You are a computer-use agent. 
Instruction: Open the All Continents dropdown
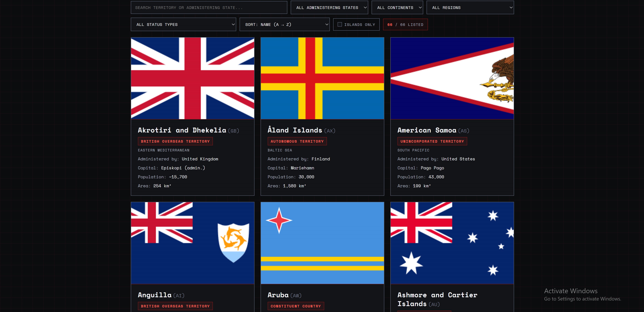coord(397,7)
